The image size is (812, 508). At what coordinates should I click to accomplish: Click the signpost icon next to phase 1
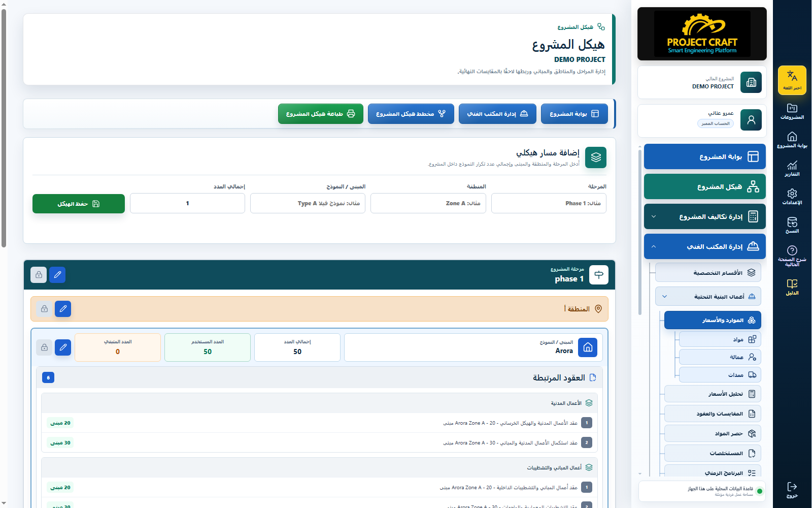pos(599,275)
